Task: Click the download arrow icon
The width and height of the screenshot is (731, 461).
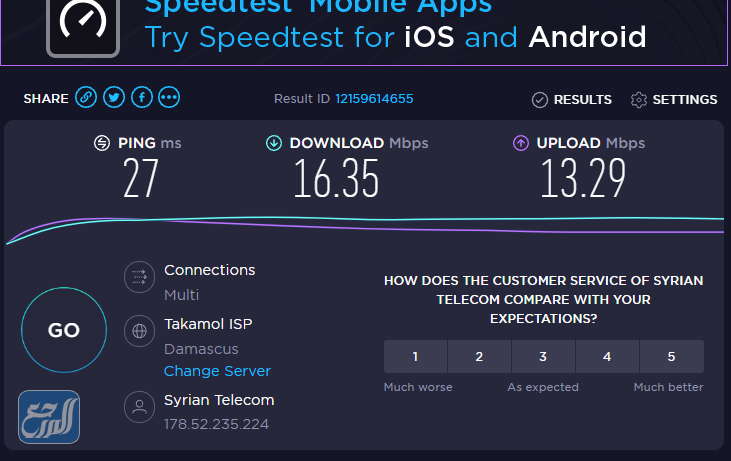Action: [x=274, y=143]
